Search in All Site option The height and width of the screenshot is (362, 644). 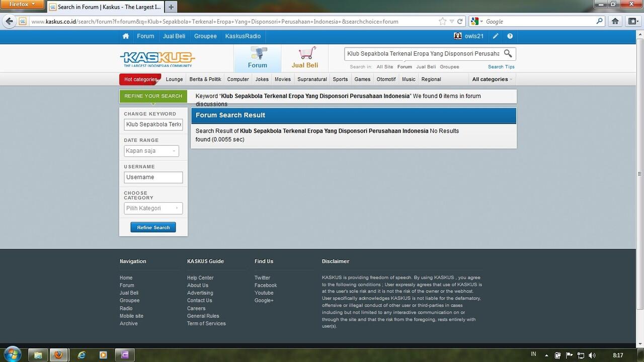[385, 66]
